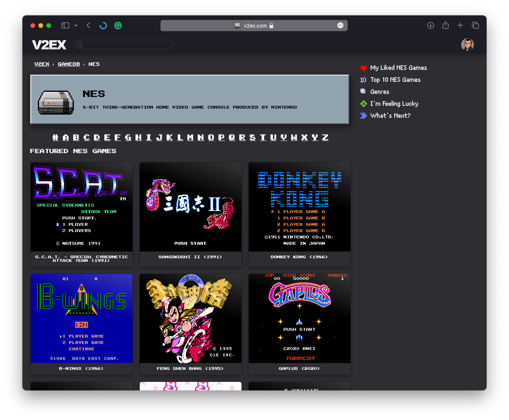Viewport: 509px width, 420px height.
Task: Toggle the Safari sidebar icon
Action: [x=65, y=25]
